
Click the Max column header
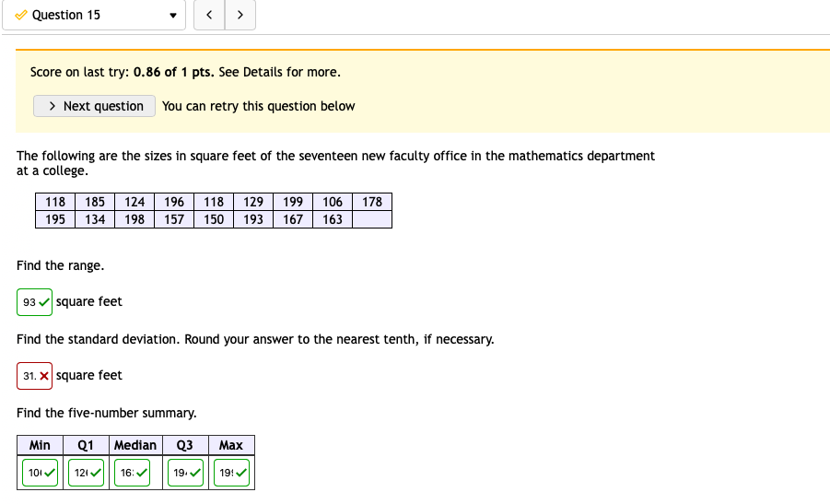pyautogui.click(x=231, y=445)
